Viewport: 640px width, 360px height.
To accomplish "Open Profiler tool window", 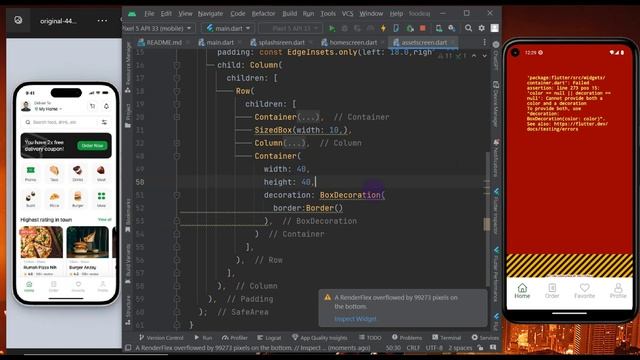I will tap(235, 338).
